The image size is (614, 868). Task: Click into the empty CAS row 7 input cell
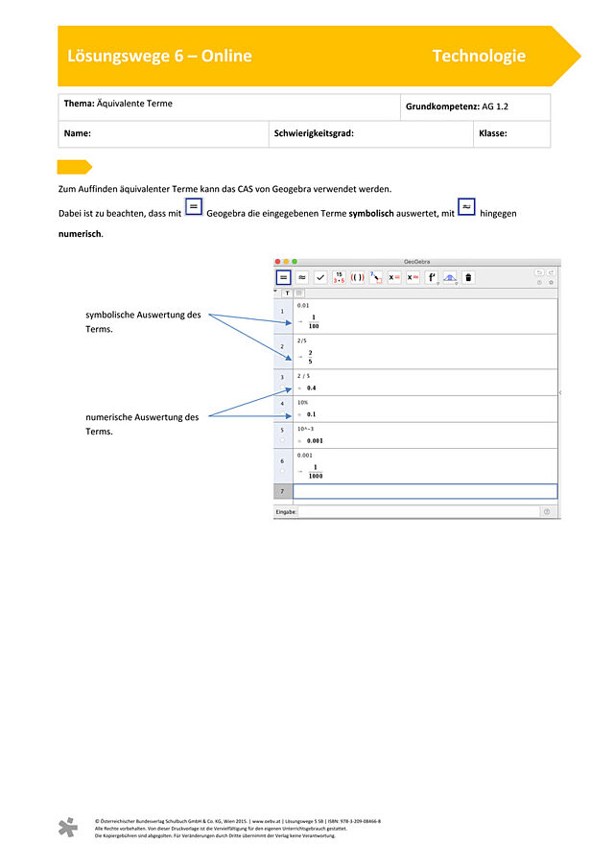point(425,491)
